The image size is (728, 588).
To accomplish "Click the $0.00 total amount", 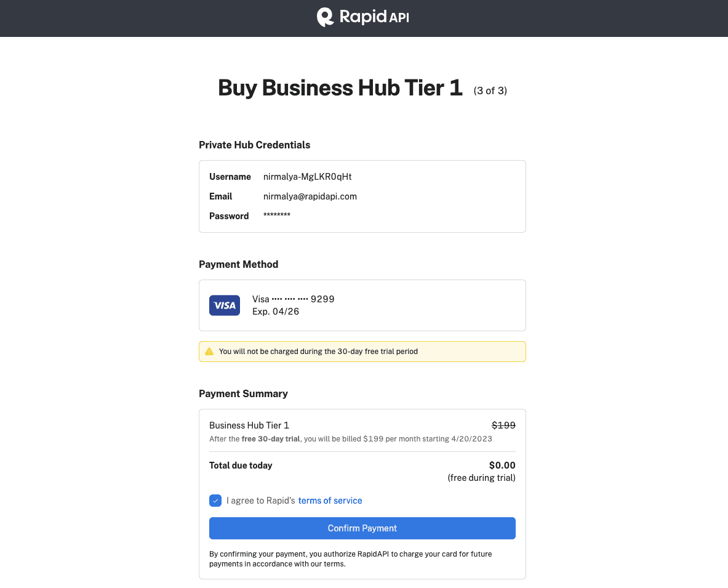I will pos(502,465).
